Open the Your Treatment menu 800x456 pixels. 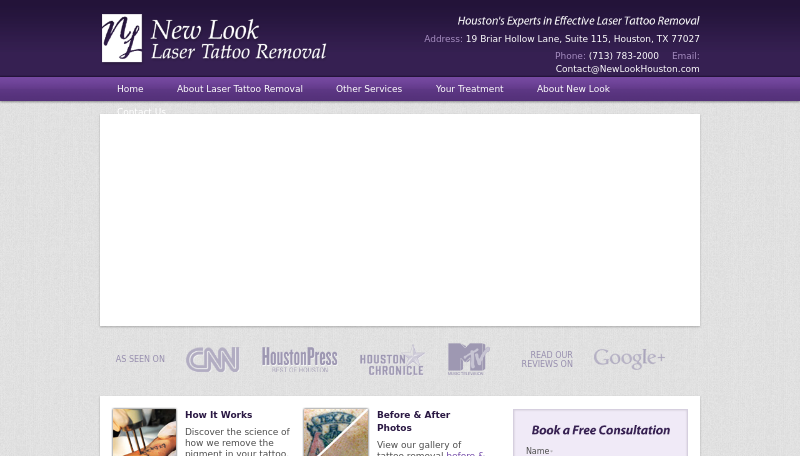click(469, 89)
